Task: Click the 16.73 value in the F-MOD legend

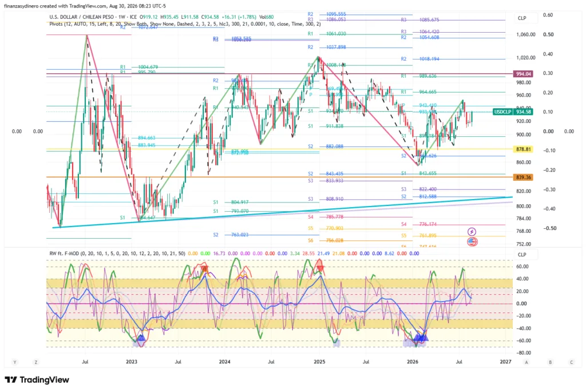Action: tap(219, 254)
